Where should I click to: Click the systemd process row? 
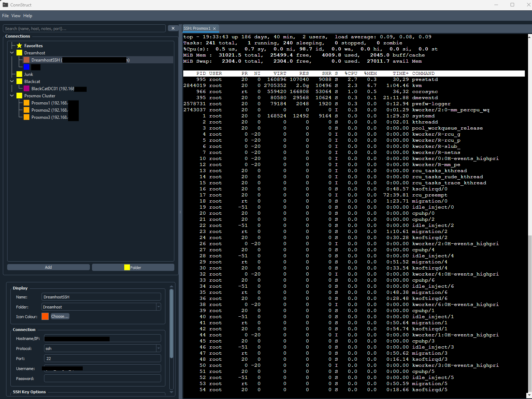[354, 116]
